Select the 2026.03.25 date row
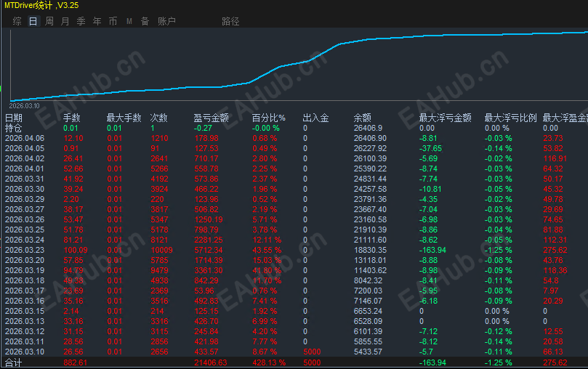This screenshot has width=588, height=369. pos(25,230)
